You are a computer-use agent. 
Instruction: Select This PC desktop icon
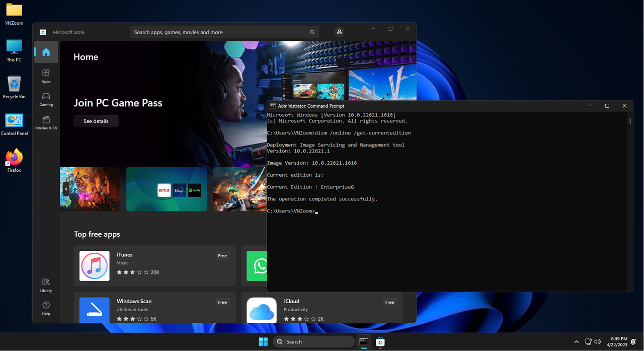[x=14, y=51]
